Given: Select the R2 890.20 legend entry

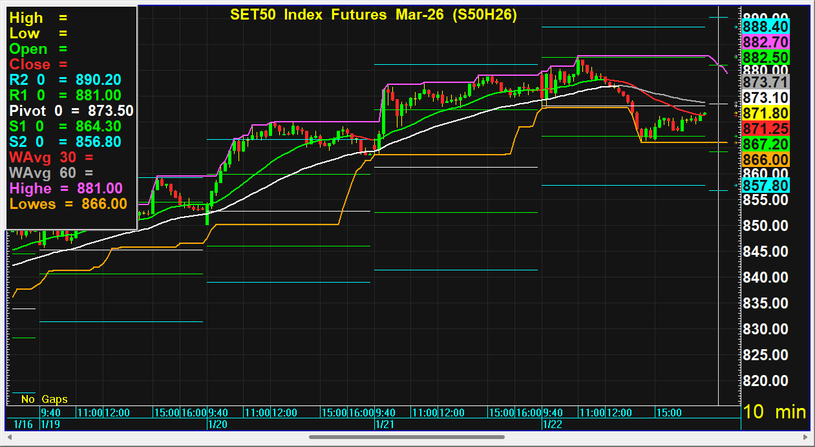Looking at the screenshot, I should (65, 79).
